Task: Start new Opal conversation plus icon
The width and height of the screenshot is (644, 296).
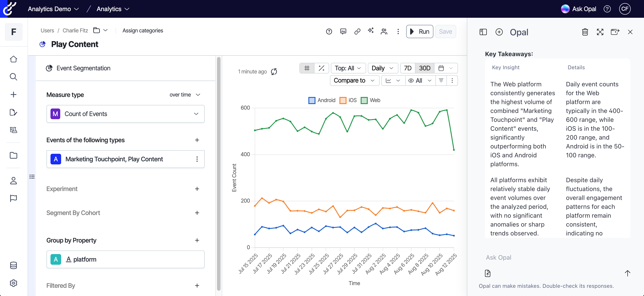Action: click(499, 32)
